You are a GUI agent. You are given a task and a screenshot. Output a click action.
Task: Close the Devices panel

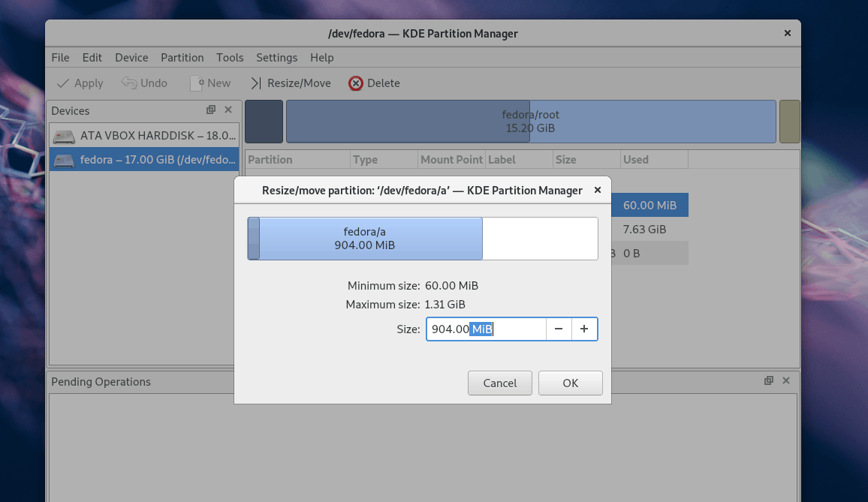[228, 110]
